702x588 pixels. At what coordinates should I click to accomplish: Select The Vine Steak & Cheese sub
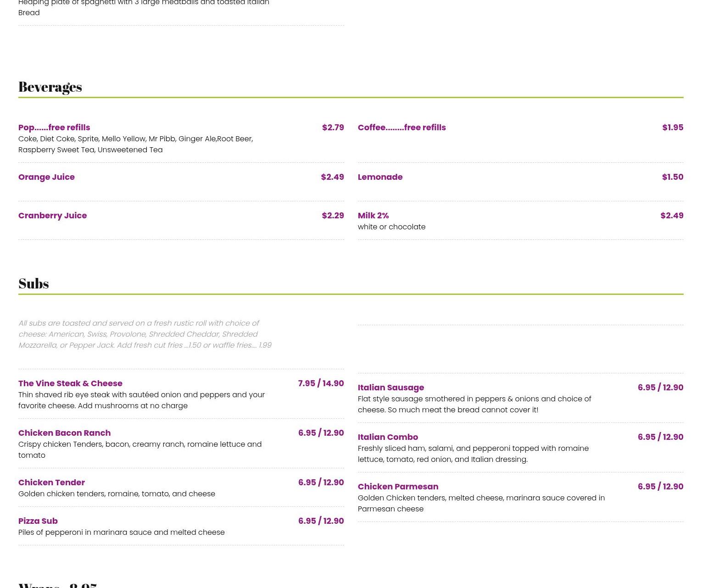pyautogui.click(x=70, y=383)
